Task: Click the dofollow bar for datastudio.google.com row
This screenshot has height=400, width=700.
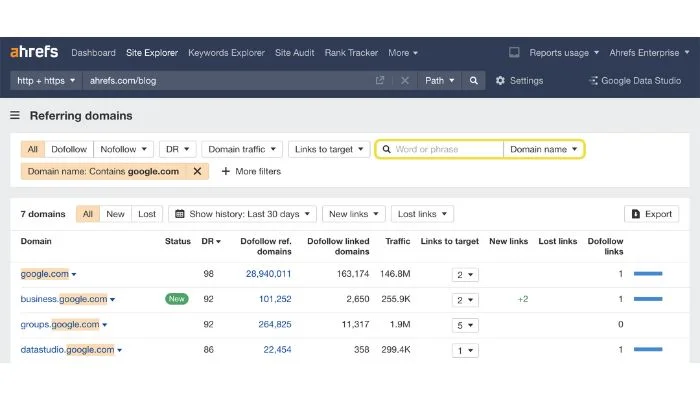Action: click(648, 350)
